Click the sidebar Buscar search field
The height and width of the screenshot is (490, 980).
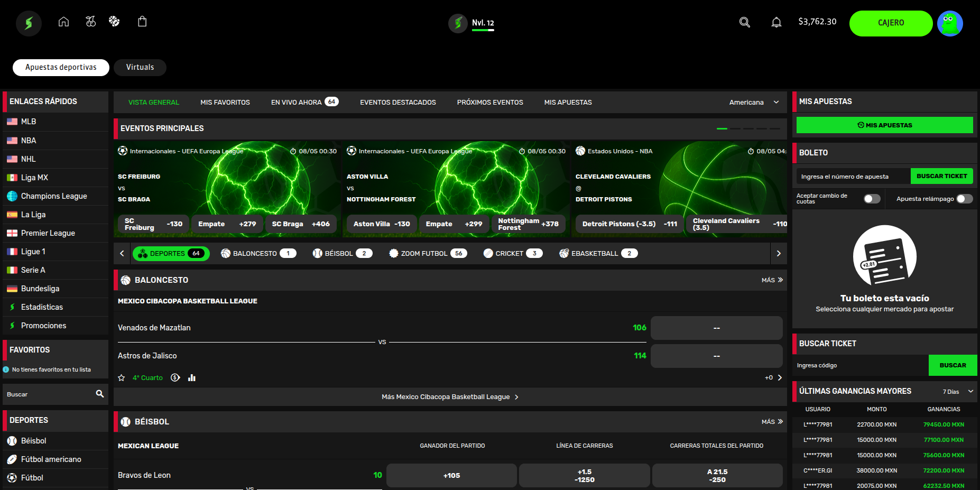(x=56, y=394)
